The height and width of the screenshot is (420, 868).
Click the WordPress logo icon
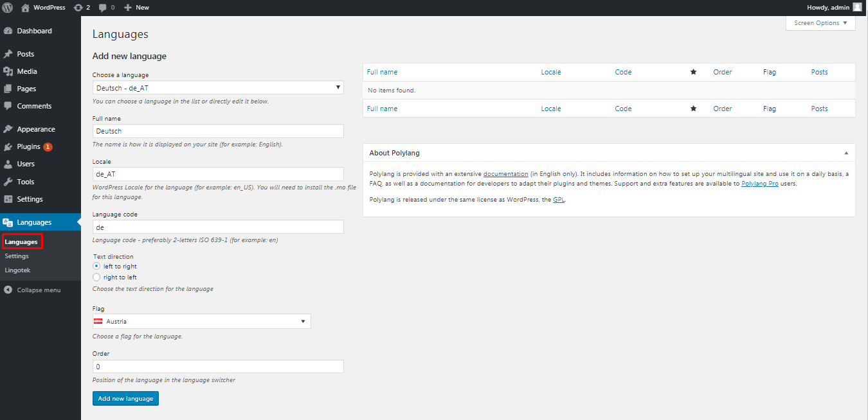8,8
